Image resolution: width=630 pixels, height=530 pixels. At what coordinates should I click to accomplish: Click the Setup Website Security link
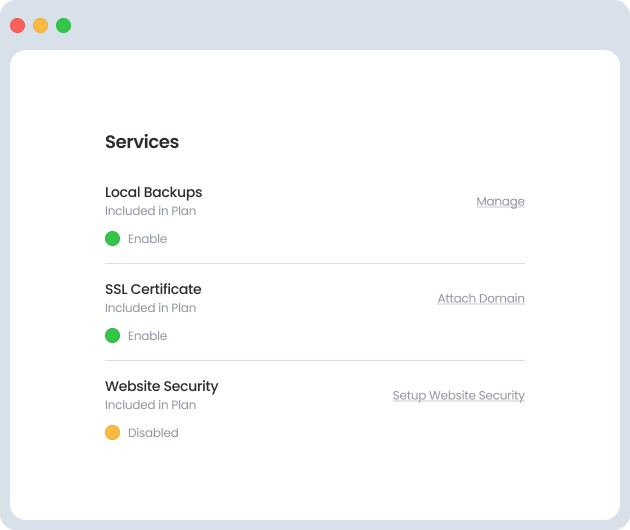(x=458, y=395)
